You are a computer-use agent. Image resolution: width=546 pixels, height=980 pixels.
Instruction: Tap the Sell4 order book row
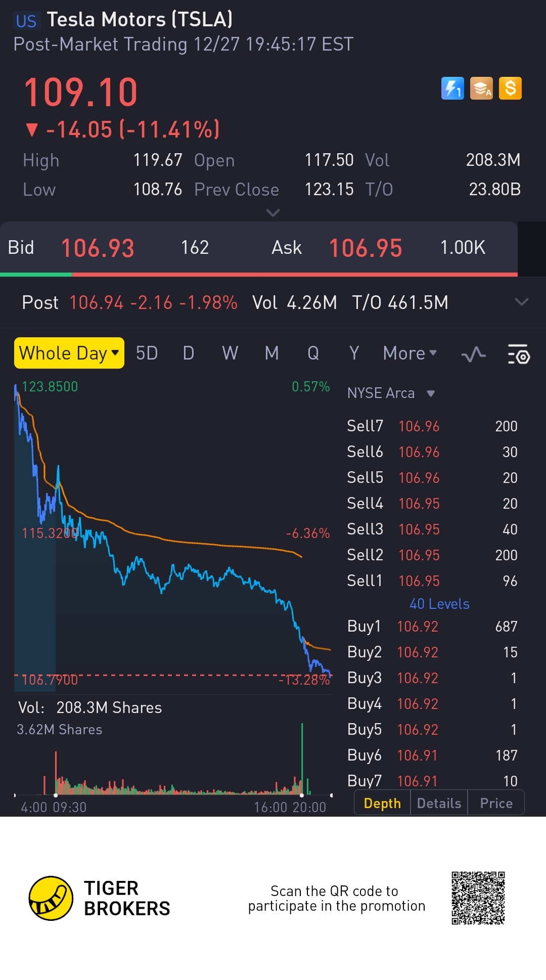click(x=432, y=503)
